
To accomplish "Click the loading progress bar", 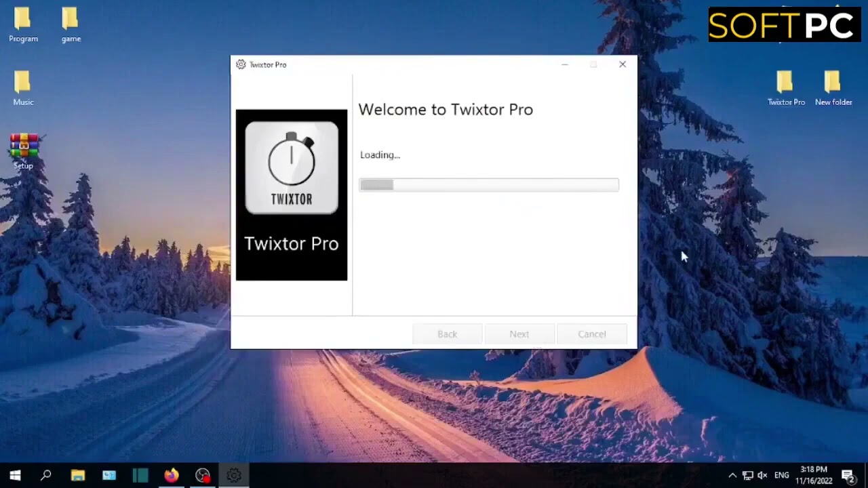I will [489, 185].
